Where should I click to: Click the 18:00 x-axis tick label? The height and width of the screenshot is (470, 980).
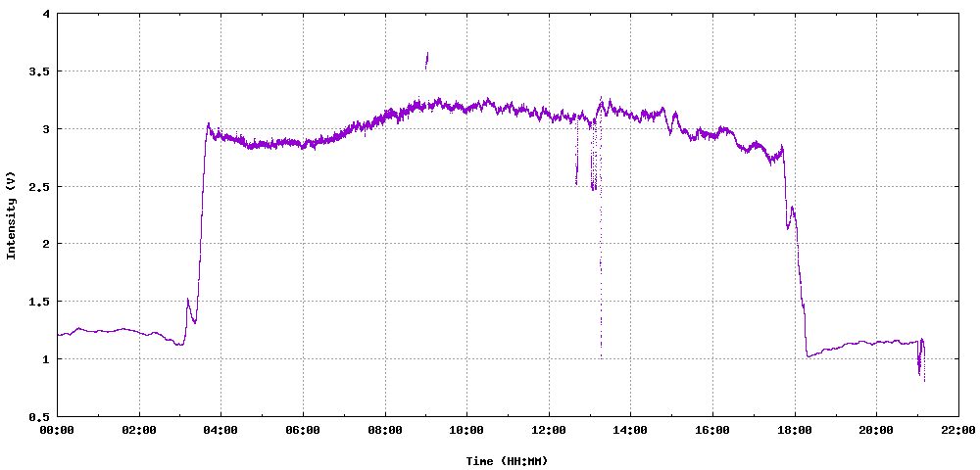pyautogui.click(x=794, y=430)
